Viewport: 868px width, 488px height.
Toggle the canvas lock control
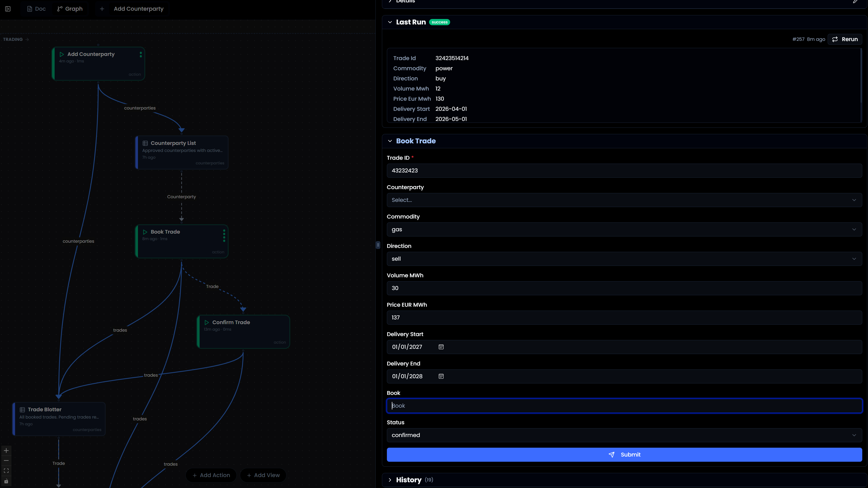pos(6,481)
